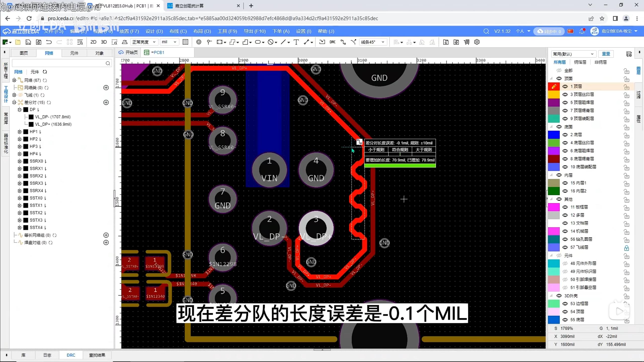Click the via placement circle icon
644x362 pixels.
(x=199, y=42)
